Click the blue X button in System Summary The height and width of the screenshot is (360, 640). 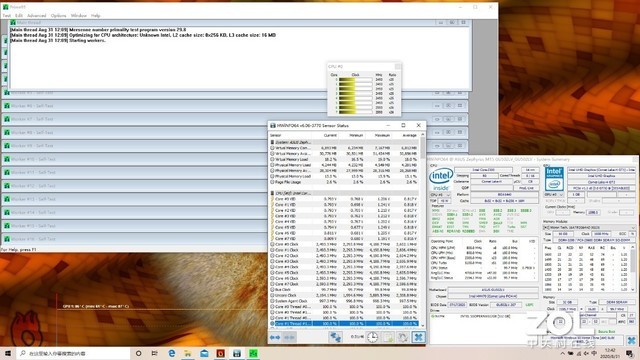click(631, 340)
